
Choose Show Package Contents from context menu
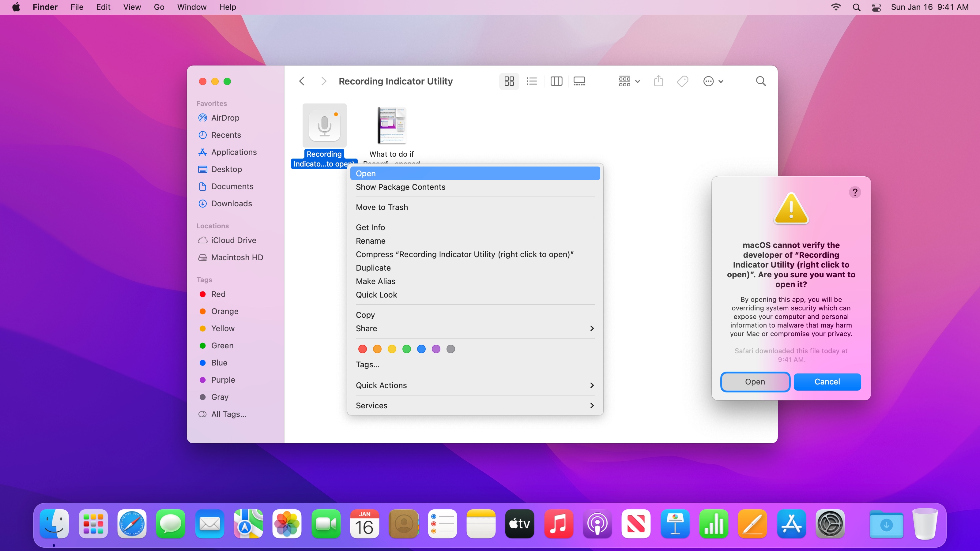point(400,187)
